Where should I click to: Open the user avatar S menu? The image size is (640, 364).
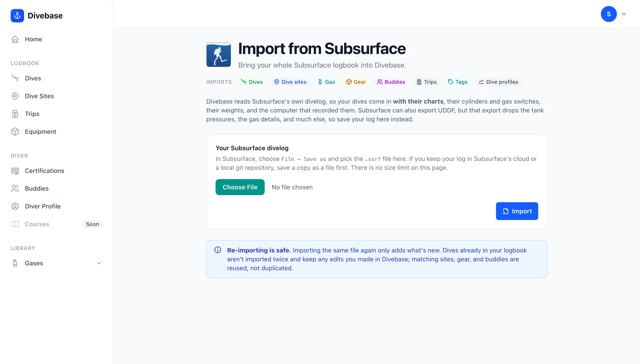click(x=609, y=14)
